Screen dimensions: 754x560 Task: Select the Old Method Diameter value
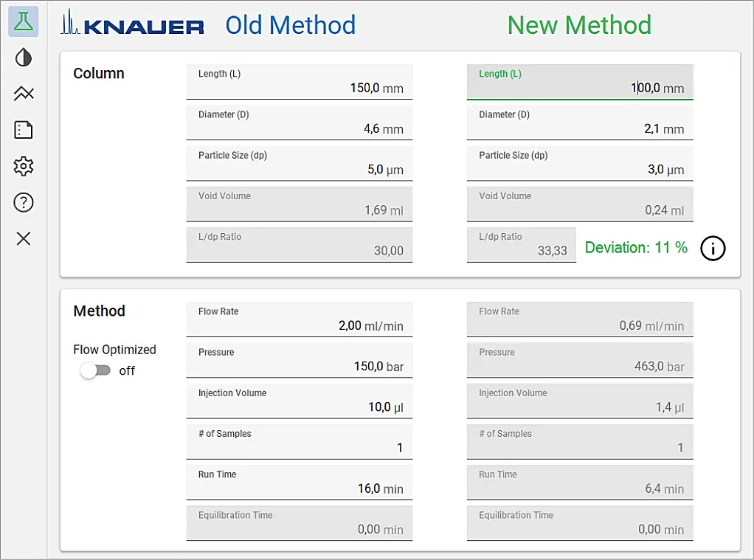(300, 122)
